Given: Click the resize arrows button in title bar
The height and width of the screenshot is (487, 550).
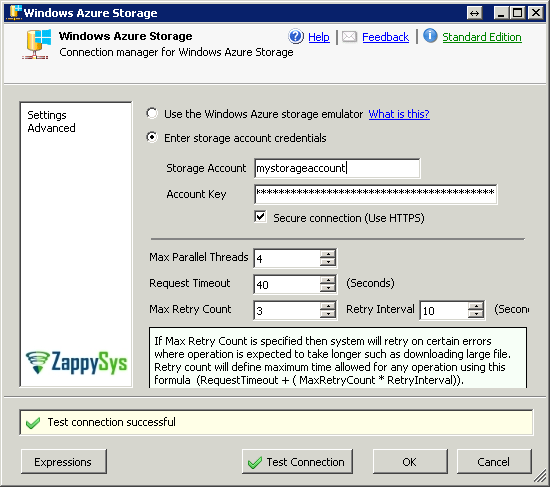Looking at the screenshot, I should (475, 13).
